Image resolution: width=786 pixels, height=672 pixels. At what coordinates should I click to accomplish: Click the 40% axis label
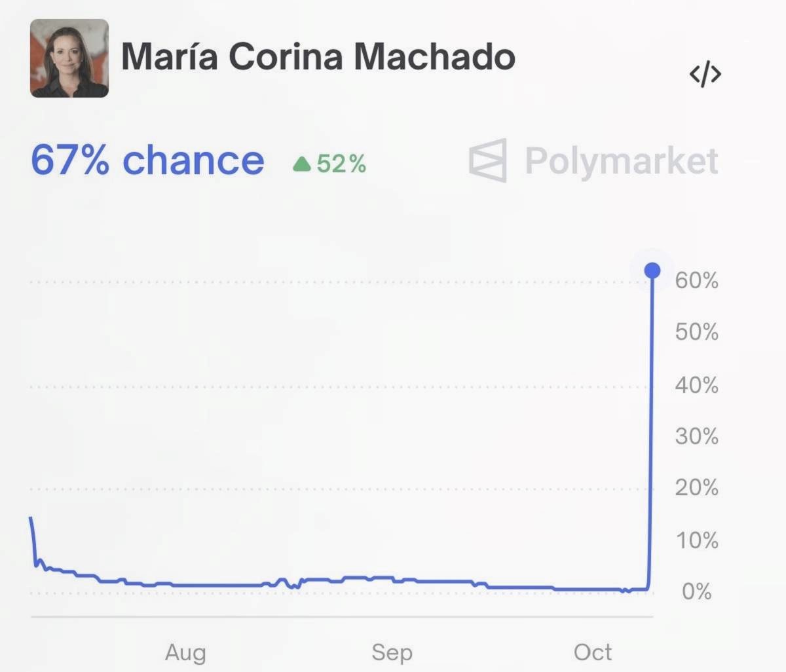[x=696, y=385]
